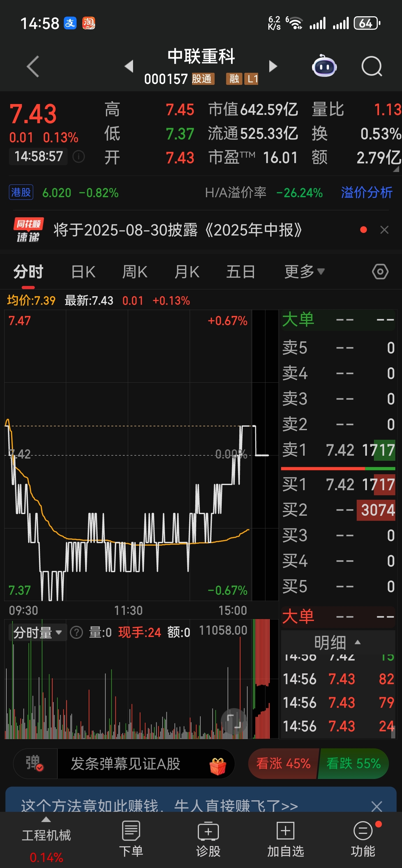Tap the 股通 badge
The width and height of the screenshot is (402, 868).
tap(203, 79)
